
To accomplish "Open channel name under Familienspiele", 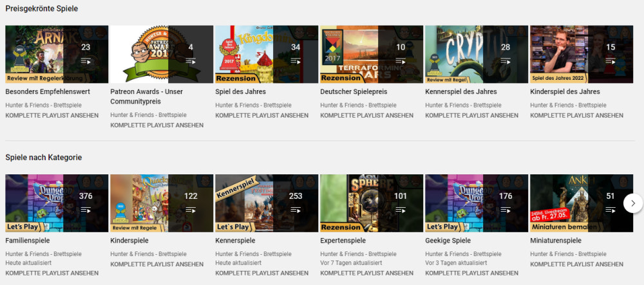I will click(x=44, y=254).
